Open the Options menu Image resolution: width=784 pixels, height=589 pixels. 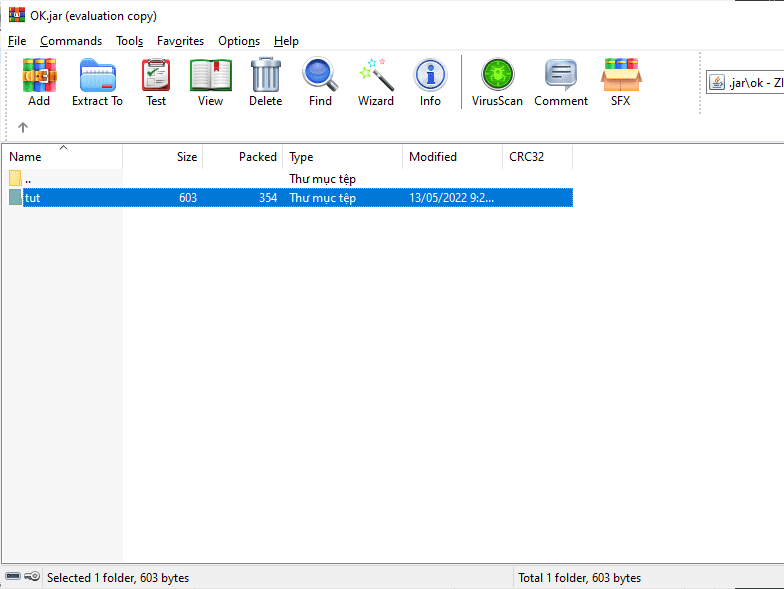coord(239,41)
